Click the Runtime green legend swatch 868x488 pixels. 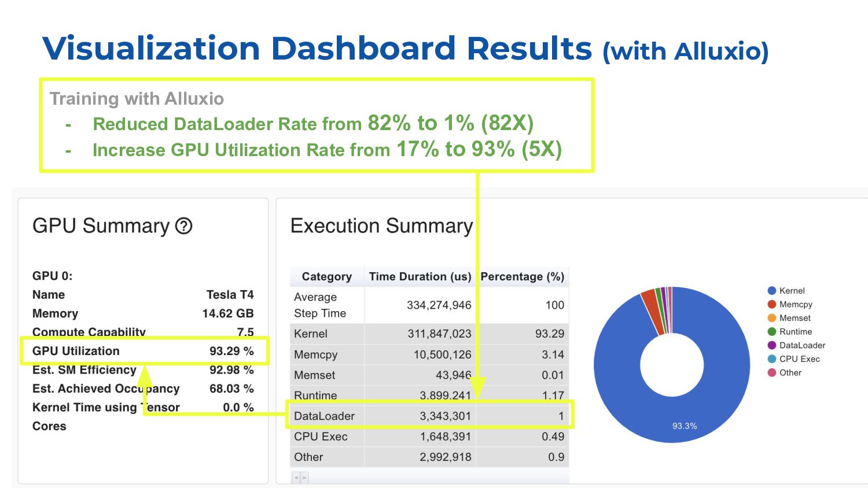(x=771, y=332)
